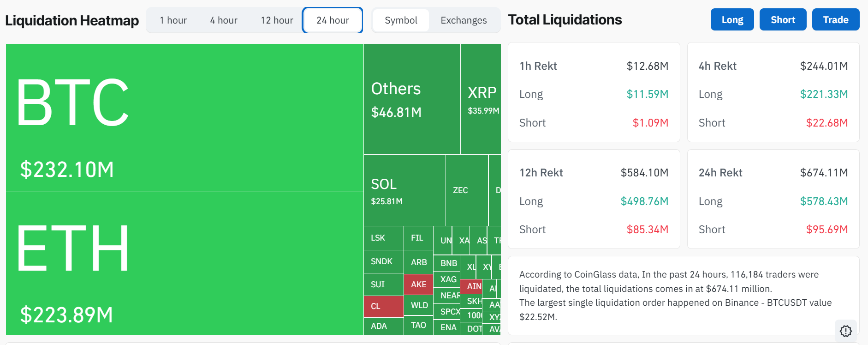The width and height of the screenshot is (868, 345).
Task: Click the settings icon at bottom right
Action: tap(845, 331)
